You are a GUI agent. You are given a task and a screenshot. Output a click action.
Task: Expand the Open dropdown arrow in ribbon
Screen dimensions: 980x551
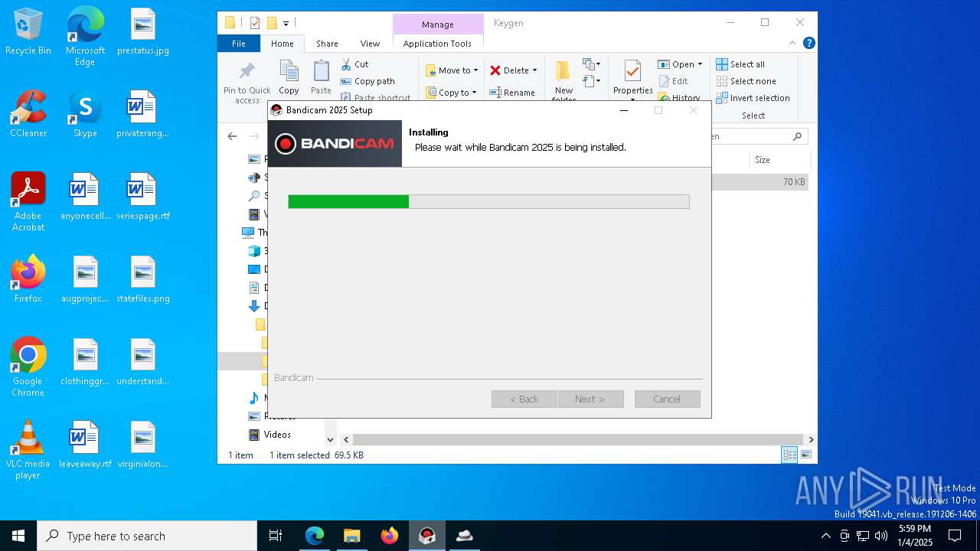pos(700,64)
